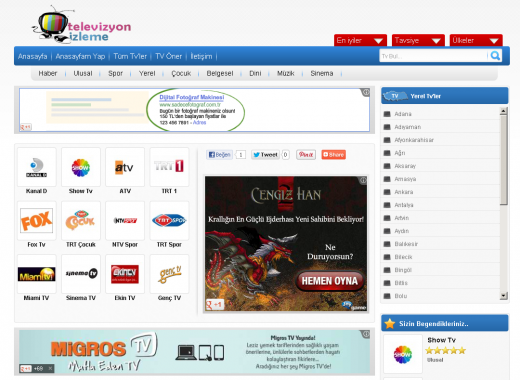The height and width of the screenshot is (380, 520).
Task: Click the Google +1 badge on Cengiz Han ad
Action: [215, 304]
